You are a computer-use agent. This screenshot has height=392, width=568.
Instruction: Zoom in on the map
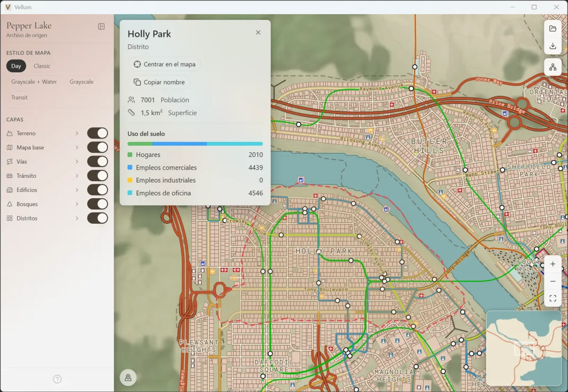point(553,264)
